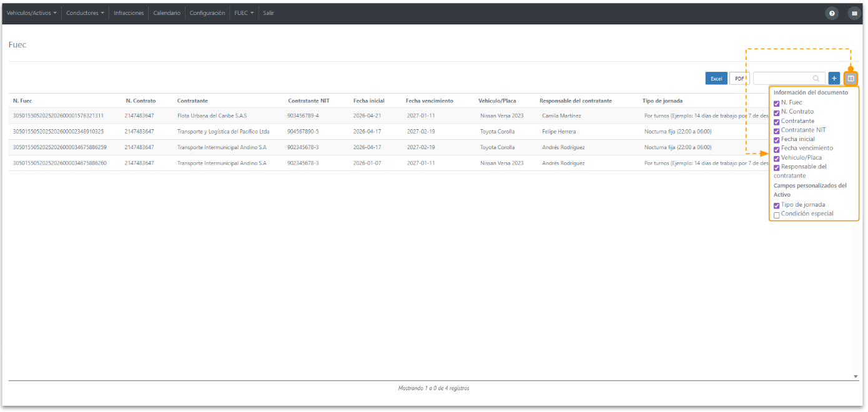Open the Configuración menu item
The width and height of the screenshot is (868, 412).
tap(207, 13)
